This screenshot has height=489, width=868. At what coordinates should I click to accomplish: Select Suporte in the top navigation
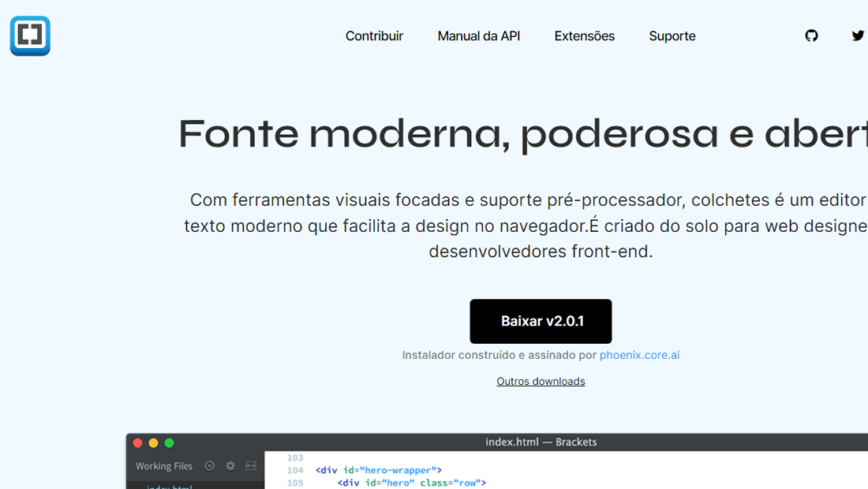(x=672, y=36)
